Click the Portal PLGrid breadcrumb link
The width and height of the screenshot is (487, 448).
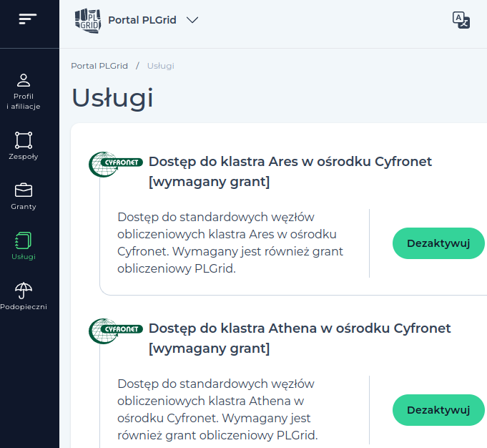point(99,66)
